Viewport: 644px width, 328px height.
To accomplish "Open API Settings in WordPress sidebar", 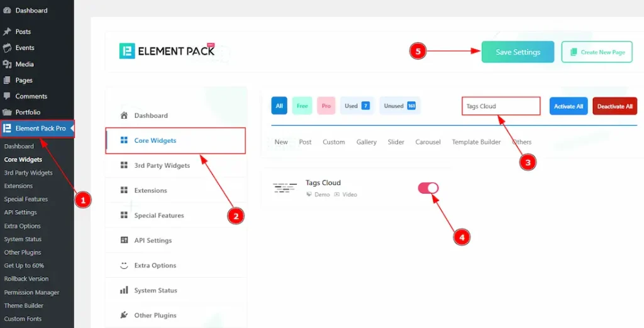I will point(21,212).
